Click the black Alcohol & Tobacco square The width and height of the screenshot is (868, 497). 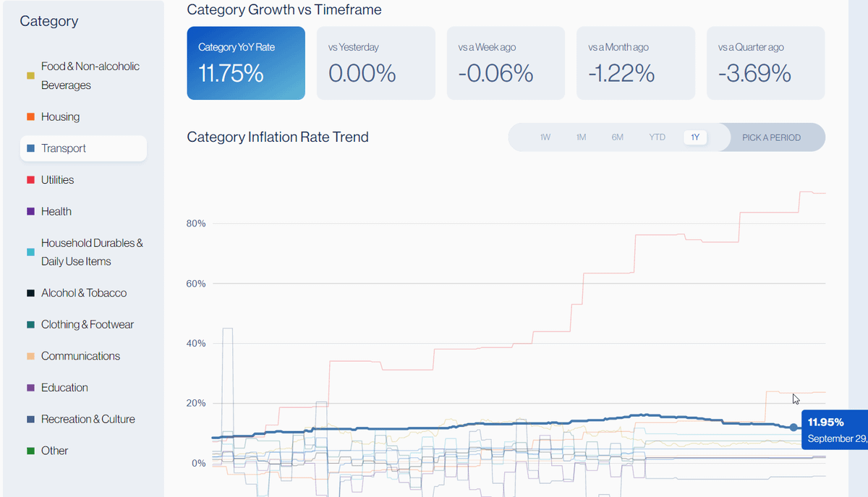[30, 293]
